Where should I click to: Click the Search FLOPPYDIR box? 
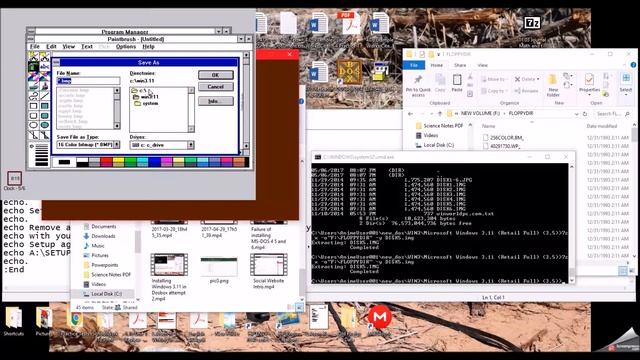pyautogui.click(x=613, y=114)
